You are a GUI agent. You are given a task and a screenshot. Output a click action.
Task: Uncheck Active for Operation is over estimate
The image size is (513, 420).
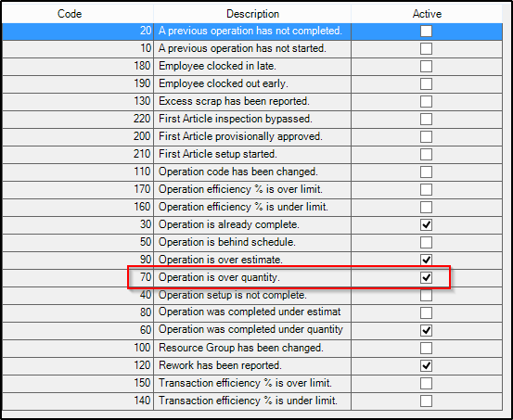click(426, 260)
